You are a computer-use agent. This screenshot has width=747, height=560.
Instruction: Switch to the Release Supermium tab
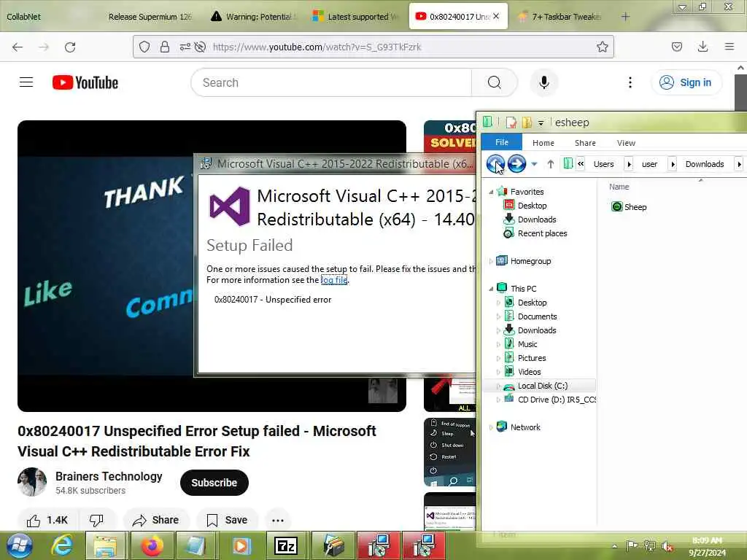tap(150, 17)
